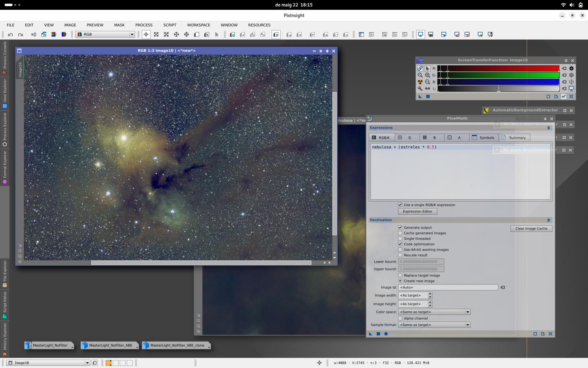Click the red R channel gradient in ScreenTransferFunction
This screenshot has width=588, height=368.
(498, 68)
